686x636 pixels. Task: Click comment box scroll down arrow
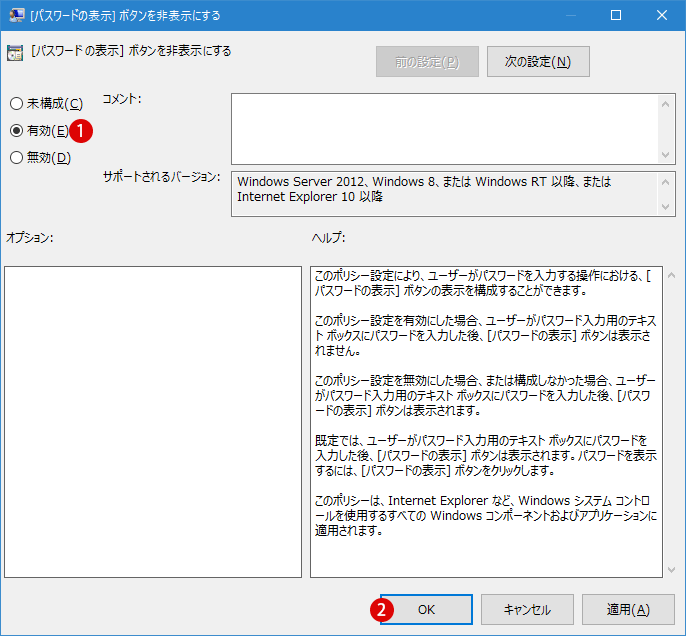coord(665,155)
